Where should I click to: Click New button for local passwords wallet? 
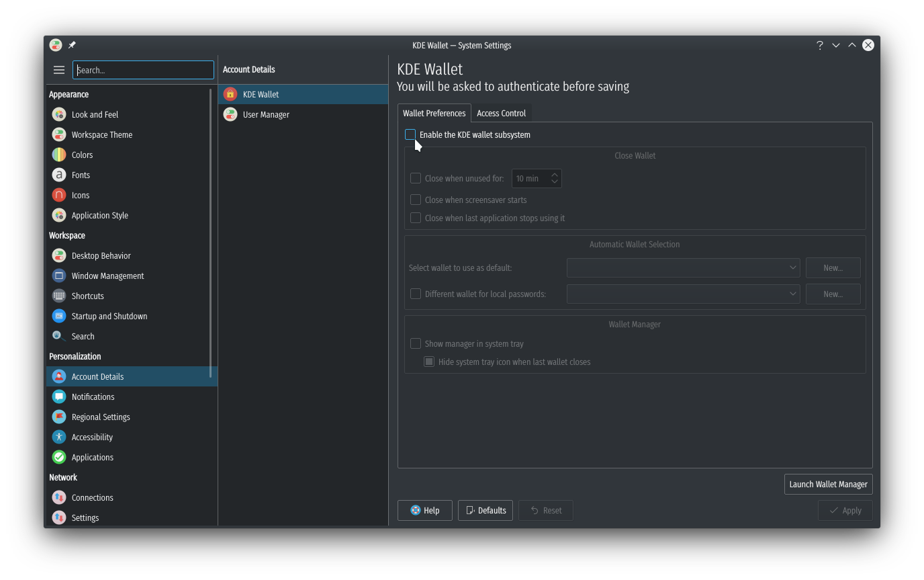click(x=833, y=294)
